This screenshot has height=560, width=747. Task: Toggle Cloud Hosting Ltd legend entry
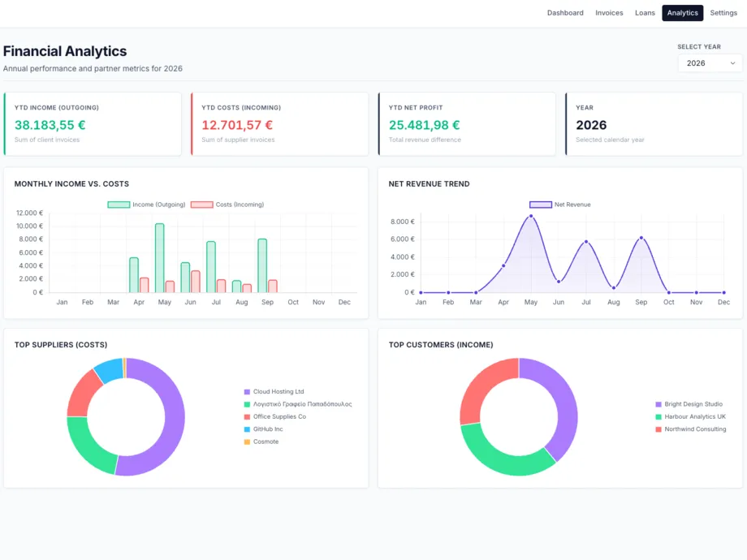point(274,391)
